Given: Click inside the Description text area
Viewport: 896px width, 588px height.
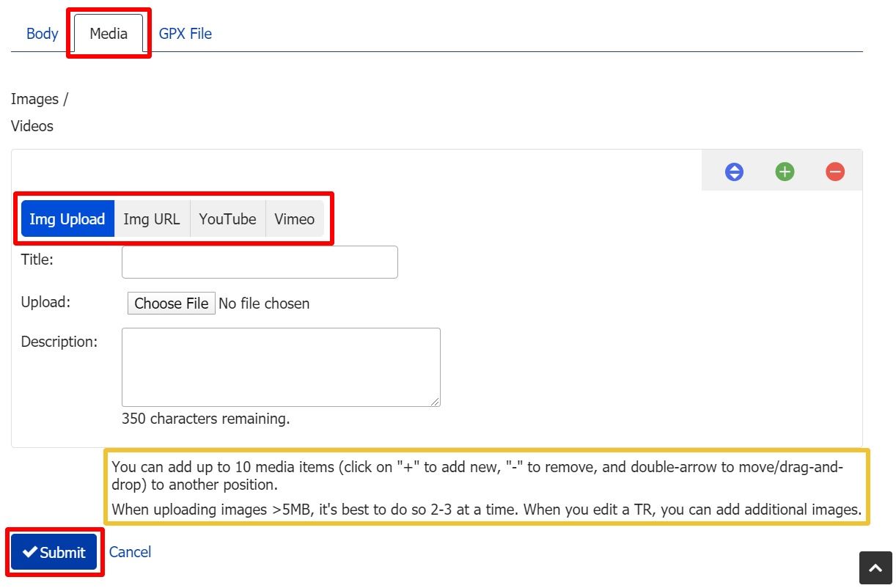Looking at the screenshot, I should point(281,367).
